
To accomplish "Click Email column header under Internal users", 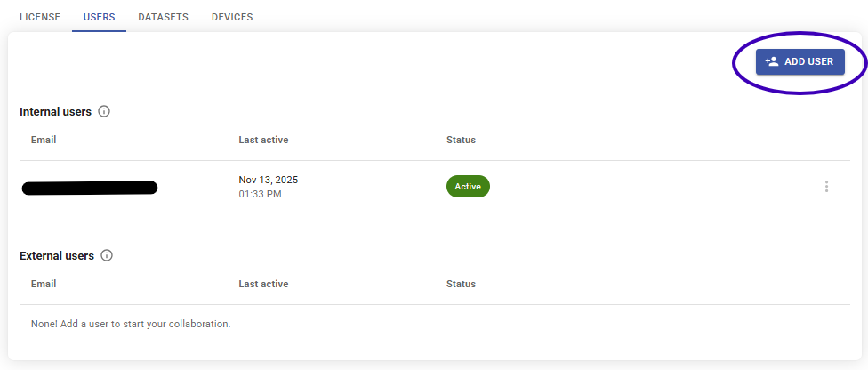I will [x=44, y=140].
